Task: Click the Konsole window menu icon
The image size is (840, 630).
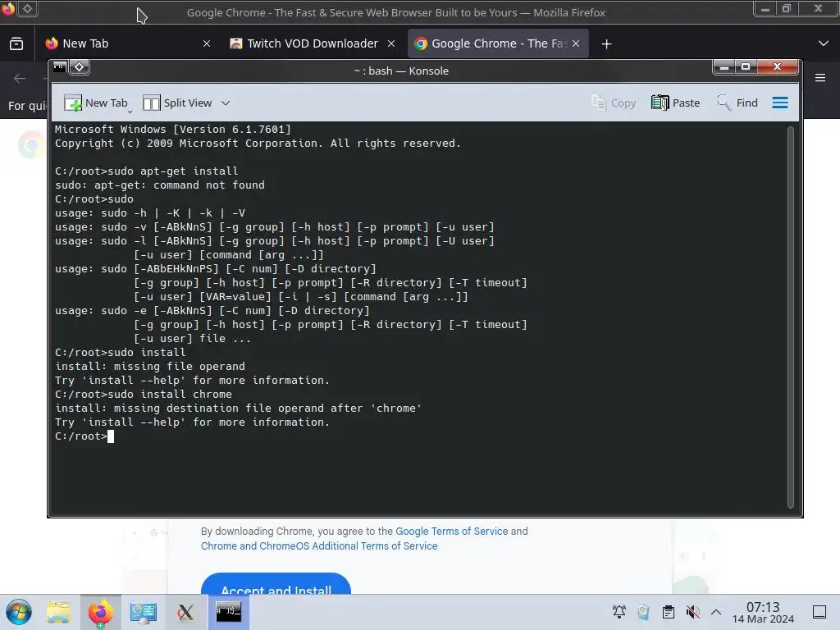Action: [x=59, y=67]
